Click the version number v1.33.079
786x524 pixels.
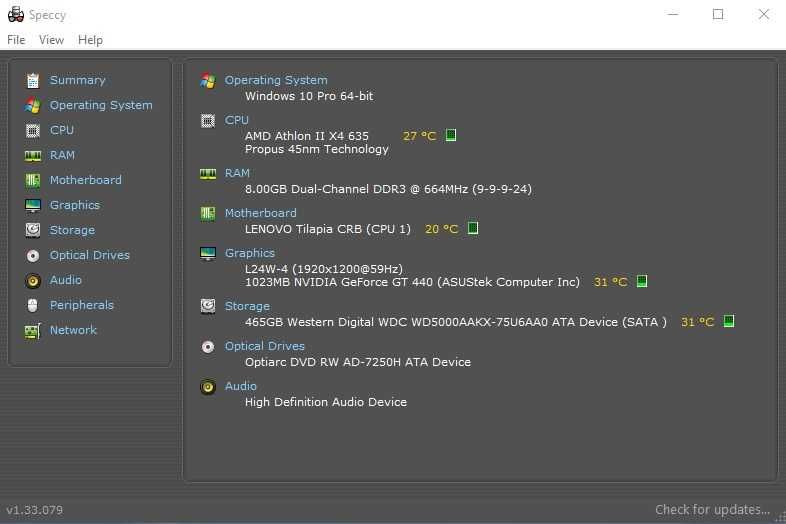35,510
